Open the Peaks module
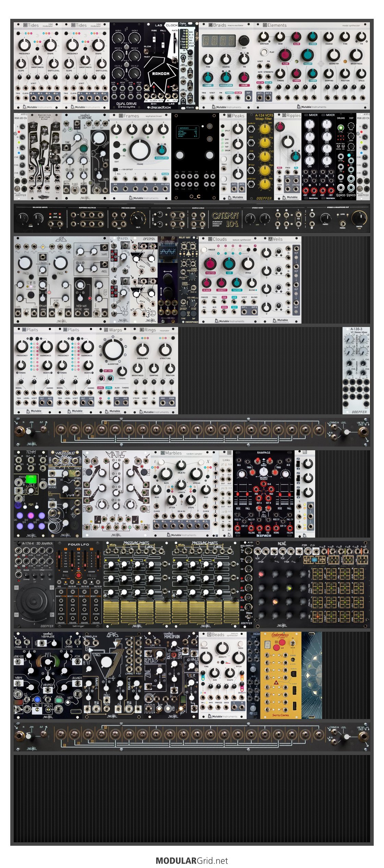This screenshot has width=384, height=868. (x=233, y=157)
